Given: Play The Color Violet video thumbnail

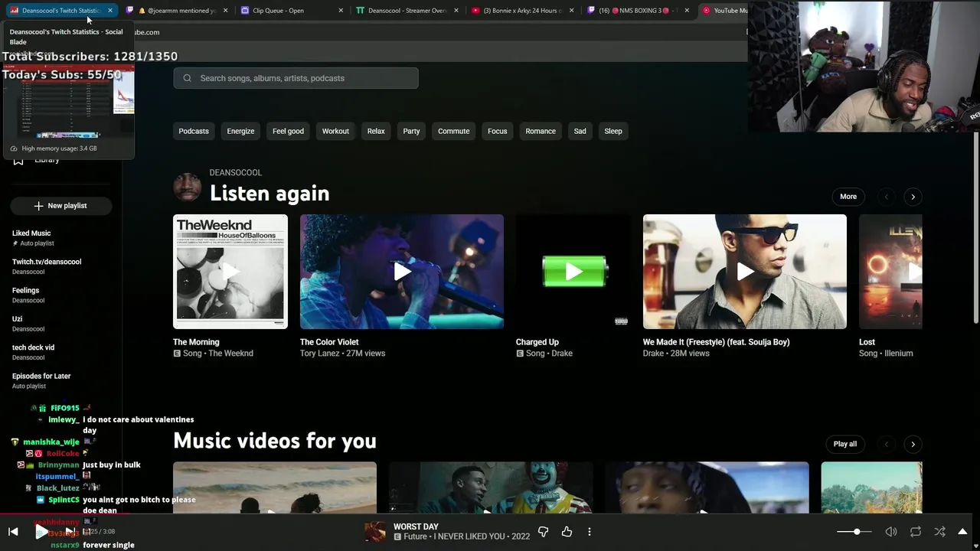Looking at the screenshot, I should pos(402,272).
